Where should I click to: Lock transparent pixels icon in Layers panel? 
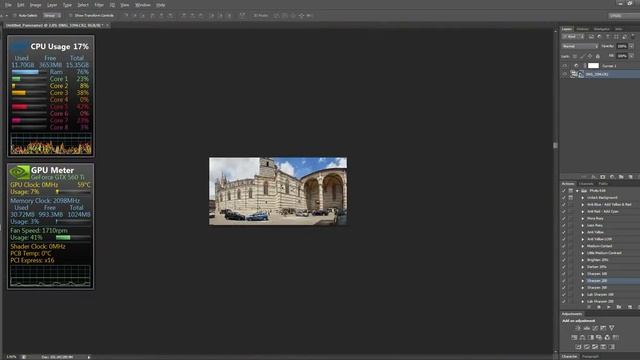(575, 56)
